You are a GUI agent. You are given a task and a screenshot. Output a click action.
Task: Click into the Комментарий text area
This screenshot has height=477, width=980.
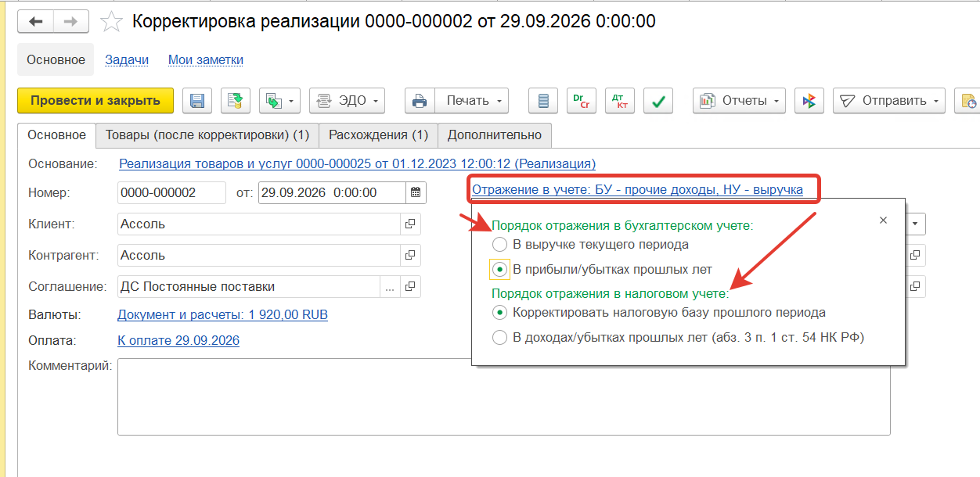tap(504, 396)
